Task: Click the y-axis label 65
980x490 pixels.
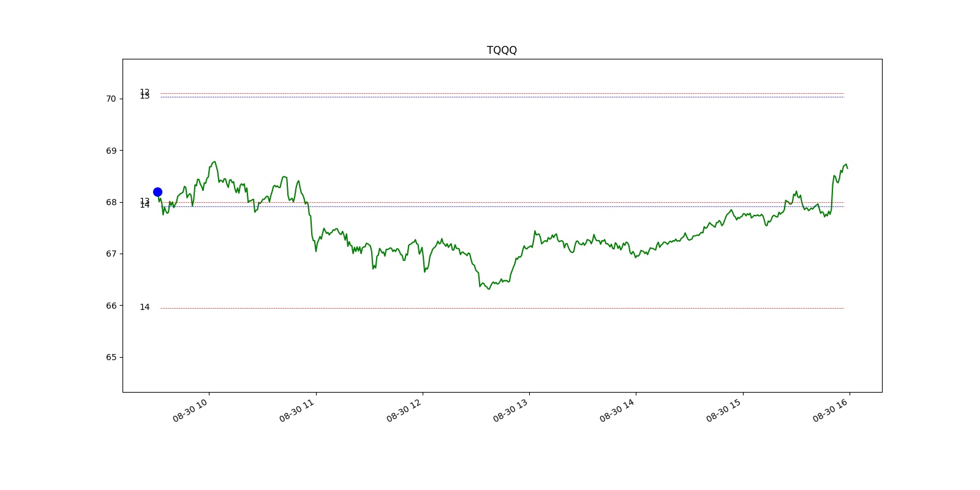Action: point(111,357)
